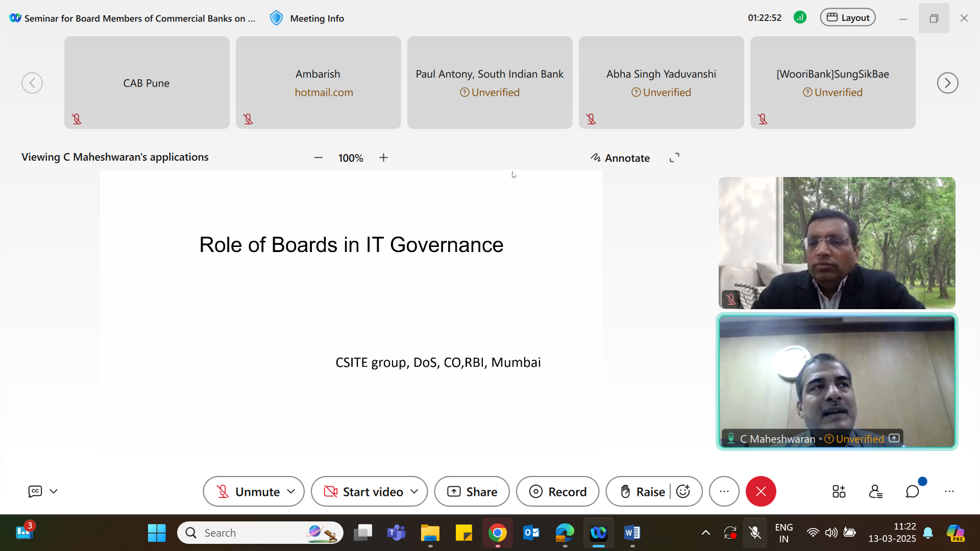This screenshot has height=551, width=980.
Task: Unmute your microphone
Action: [x=249, y=491]
